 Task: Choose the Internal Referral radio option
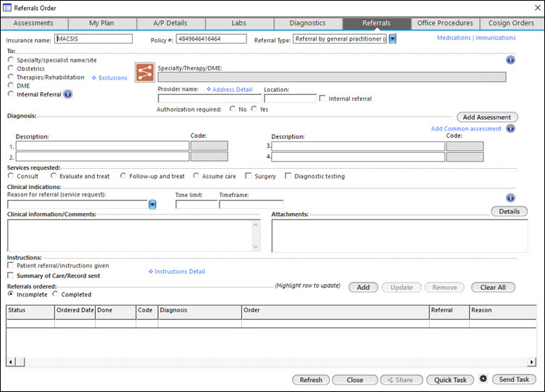(11, 93)
